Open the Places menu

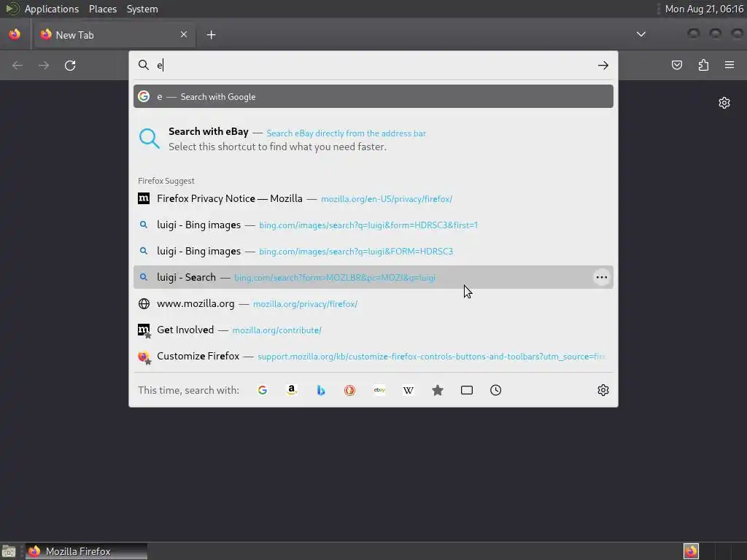click(x=102, y=9)
